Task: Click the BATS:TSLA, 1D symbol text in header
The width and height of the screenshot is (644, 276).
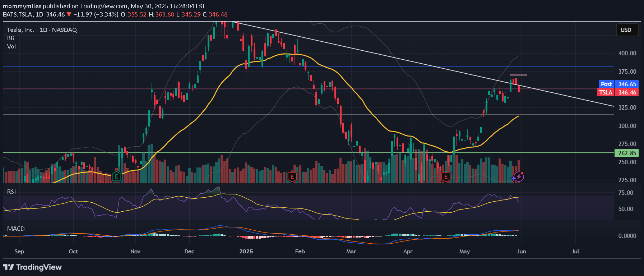Action: click(23, 14)
